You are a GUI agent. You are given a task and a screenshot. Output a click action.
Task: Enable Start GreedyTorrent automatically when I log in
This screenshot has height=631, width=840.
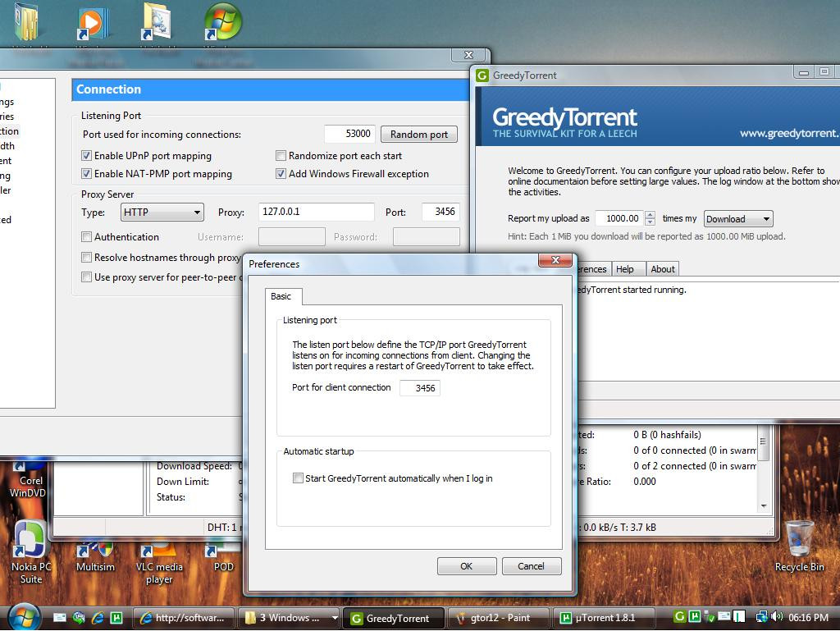point(298,478)
